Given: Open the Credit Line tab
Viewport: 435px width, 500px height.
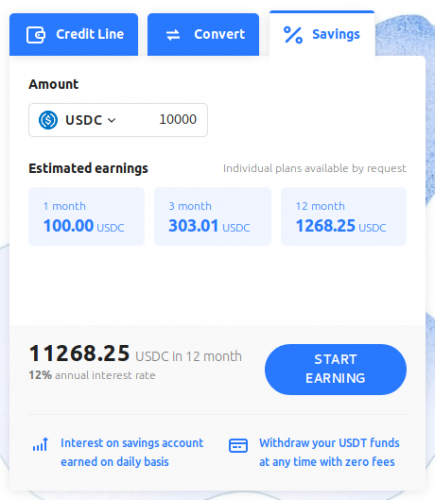Looking at the screenshot, I should click(74, 34).
